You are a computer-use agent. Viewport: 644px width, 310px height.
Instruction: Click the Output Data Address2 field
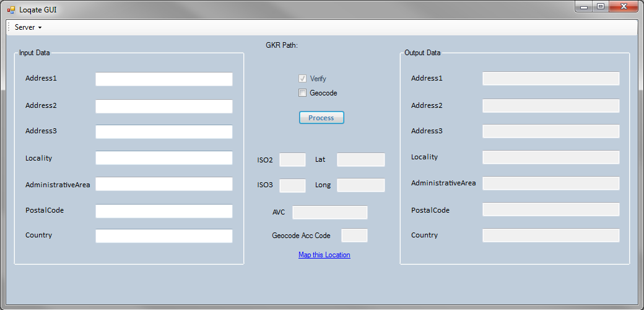click(x=550, y=105)
